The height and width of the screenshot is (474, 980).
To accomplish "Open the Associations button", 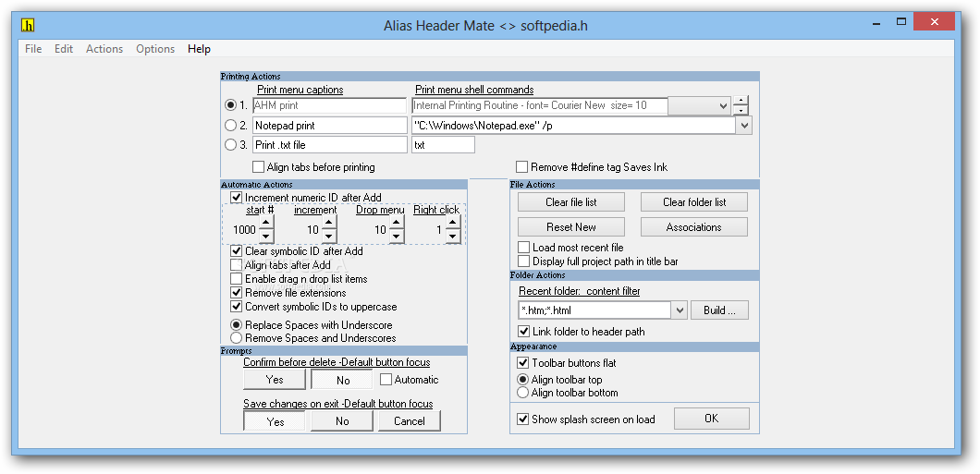I will (x=693, y=226).
